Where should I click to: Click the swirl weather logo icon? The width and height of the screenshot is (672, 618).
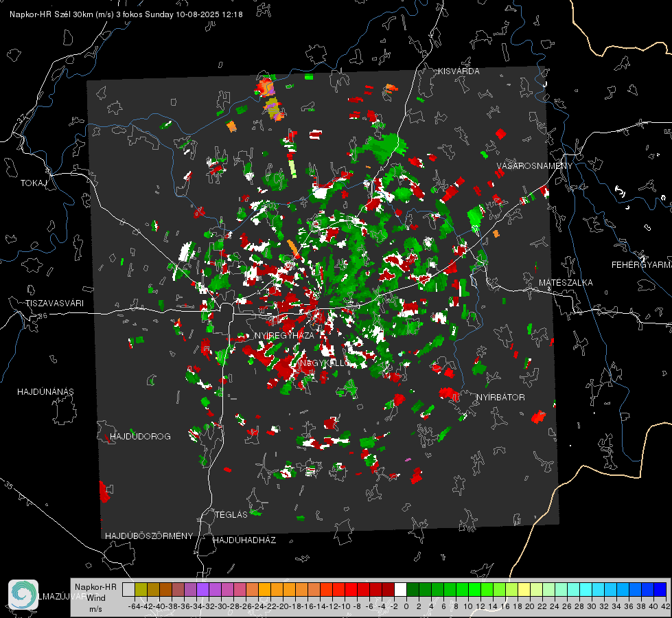(x=23, y=595)
